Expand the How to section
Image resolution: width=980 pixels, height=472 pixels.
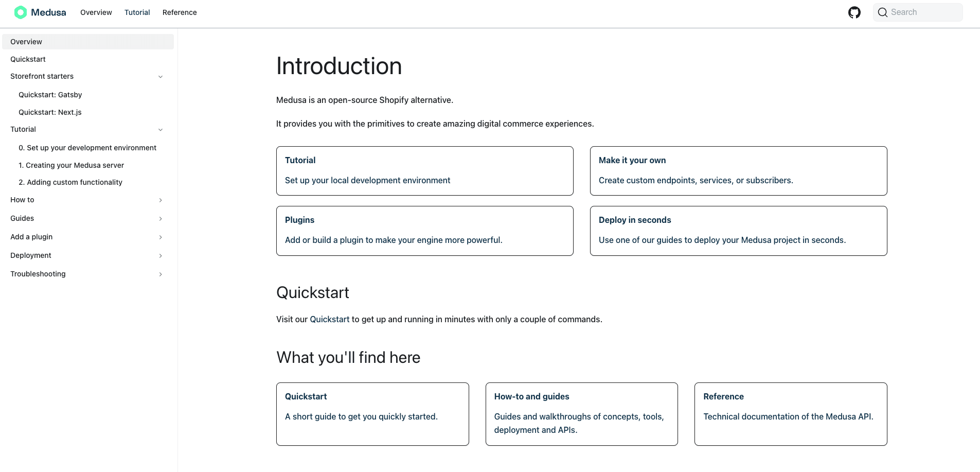click(161, 200)
